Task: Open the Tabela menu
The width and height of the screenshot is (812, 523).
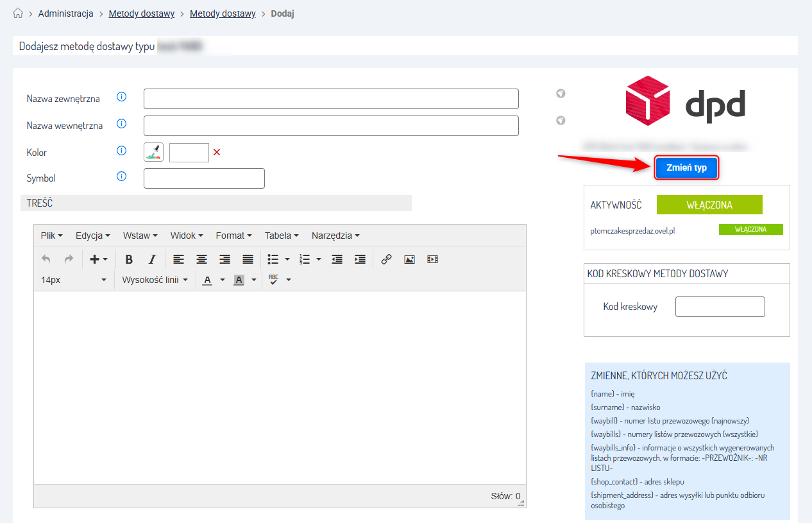Action: (x=282, y=236)
